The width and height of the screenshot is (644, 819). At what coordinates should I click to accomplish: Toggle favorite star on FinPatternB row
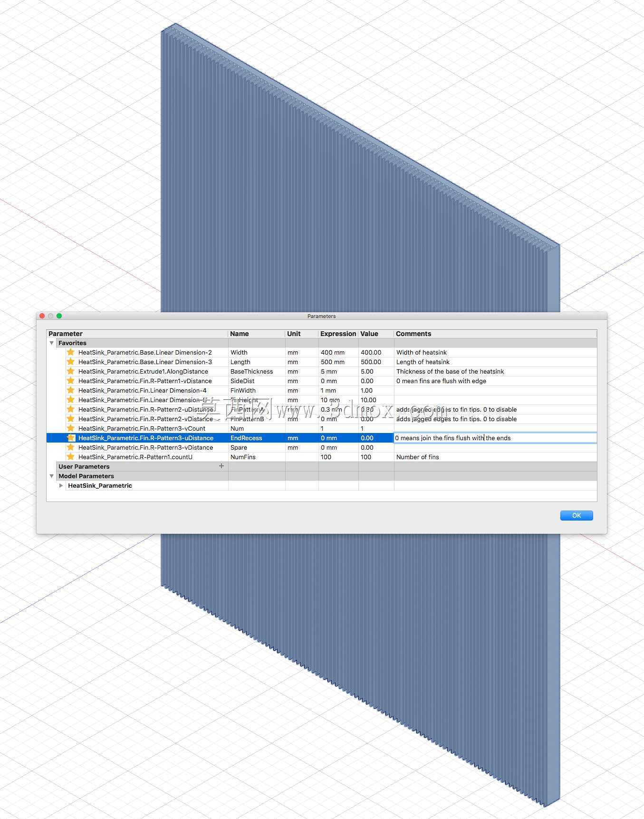[x=71, y=419]
